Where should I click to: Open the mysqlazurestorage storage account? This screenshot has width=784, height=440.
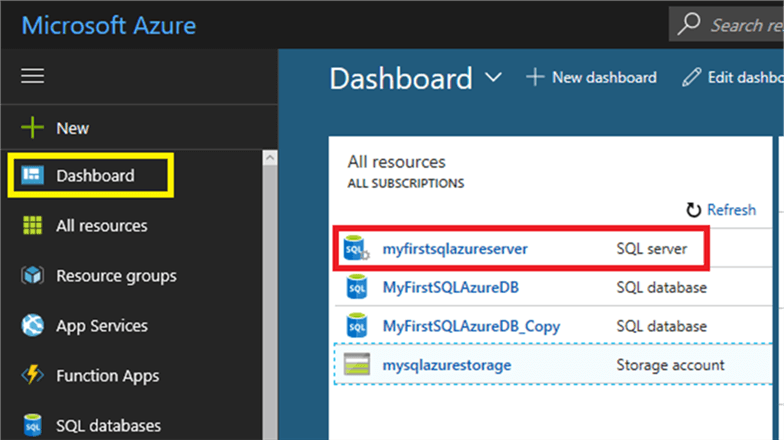point(446,365)
